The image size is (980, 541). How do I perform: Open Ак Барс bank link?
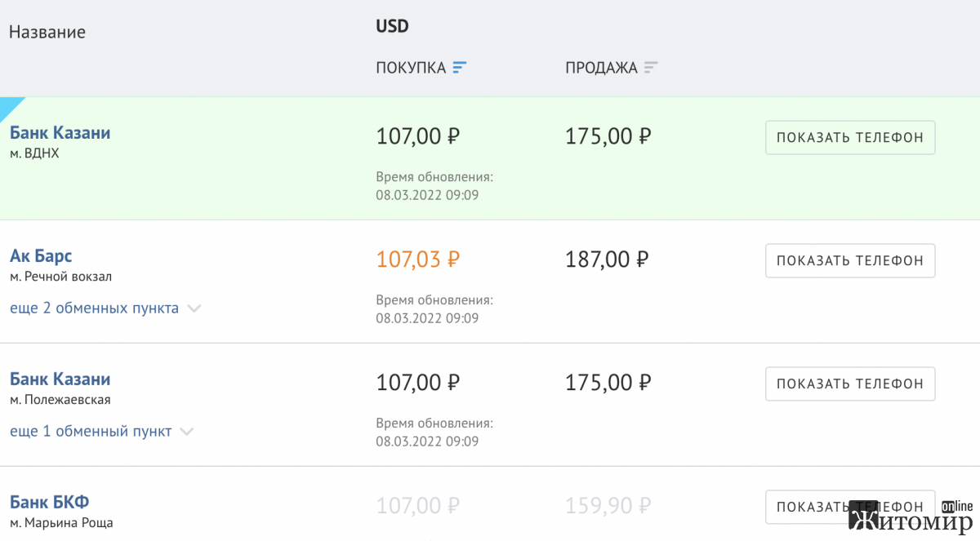(41, 256)
